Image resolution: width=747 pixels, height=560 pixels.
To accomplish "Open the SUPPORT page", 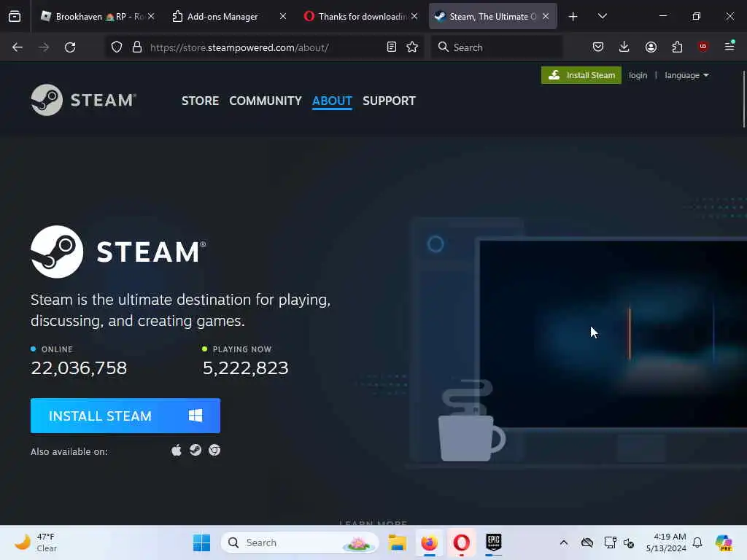I will pyautogui.click(x=389, y=101).
